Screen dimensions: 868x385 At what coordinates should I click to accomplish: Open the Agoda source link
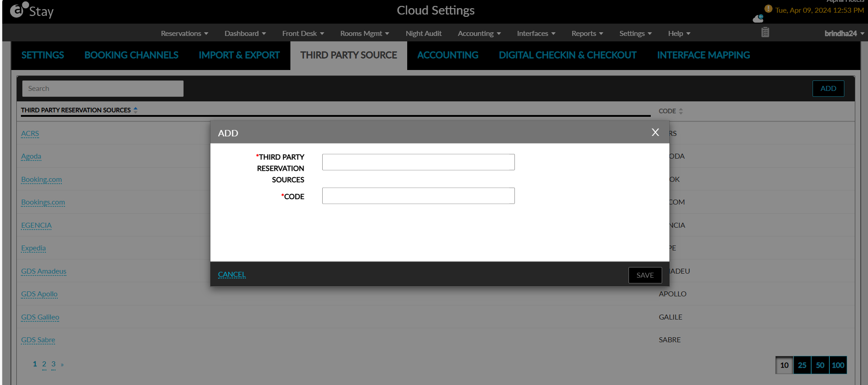coord(31,156)
